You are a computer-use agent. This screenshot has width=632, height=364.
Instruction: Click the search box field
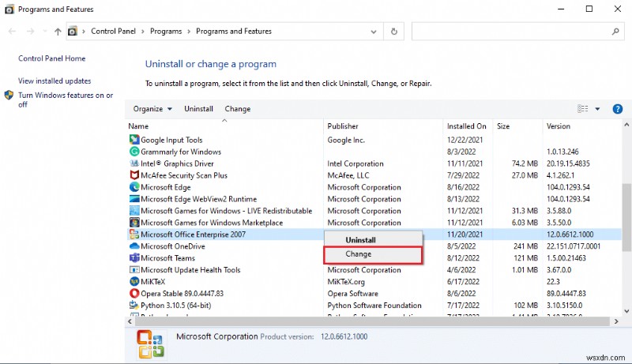pyautogui.click(x=511, y=32)
